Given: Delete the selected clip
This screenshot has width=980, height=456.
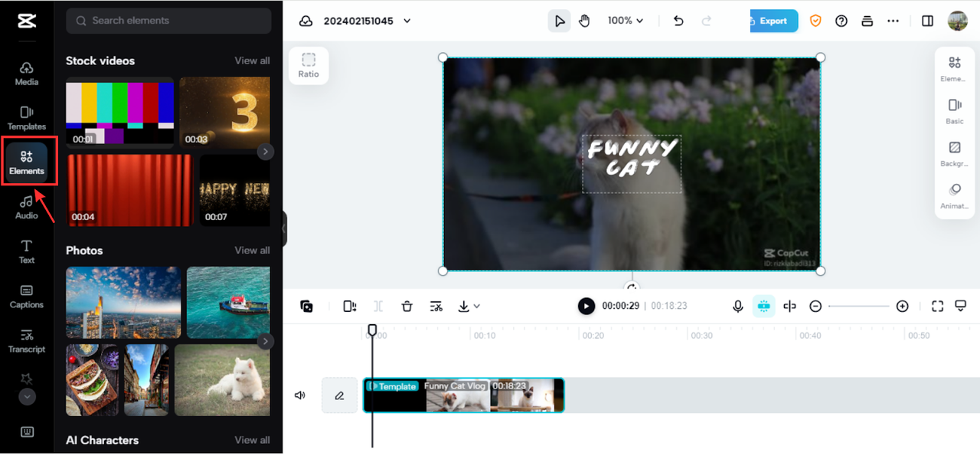Looking at the screenshot, I should [407, 306].
